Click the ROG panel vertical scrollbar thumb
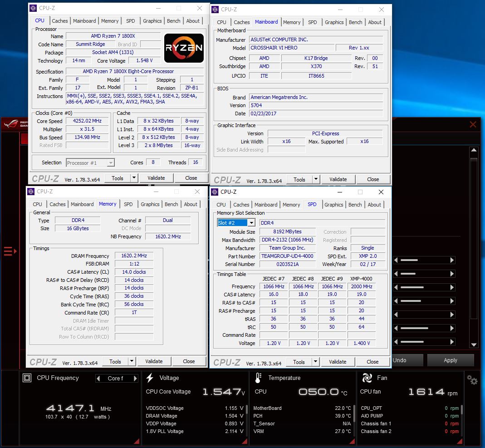The width and height of the screenshot is (485, 448). [x=474, y=238]
